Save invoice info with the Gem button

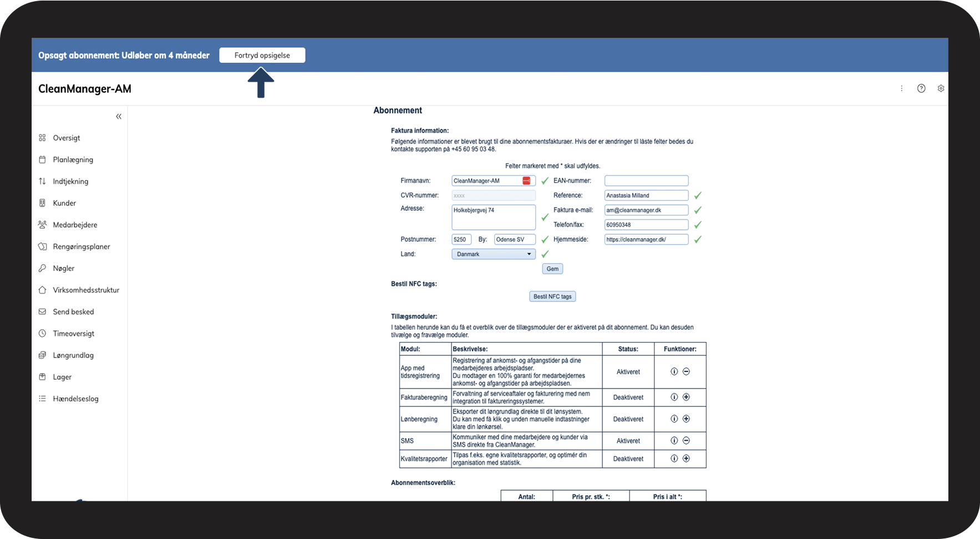point(552,269)
